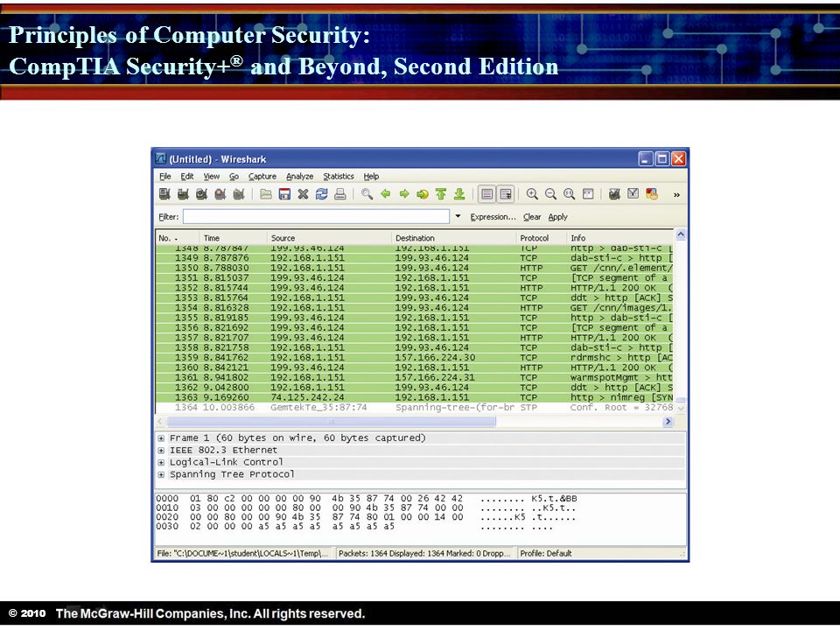Image resolution: width=840 pixels, height=630 pixels.
Task: Click the packet list scroll-up arrow
Action: 681,234
